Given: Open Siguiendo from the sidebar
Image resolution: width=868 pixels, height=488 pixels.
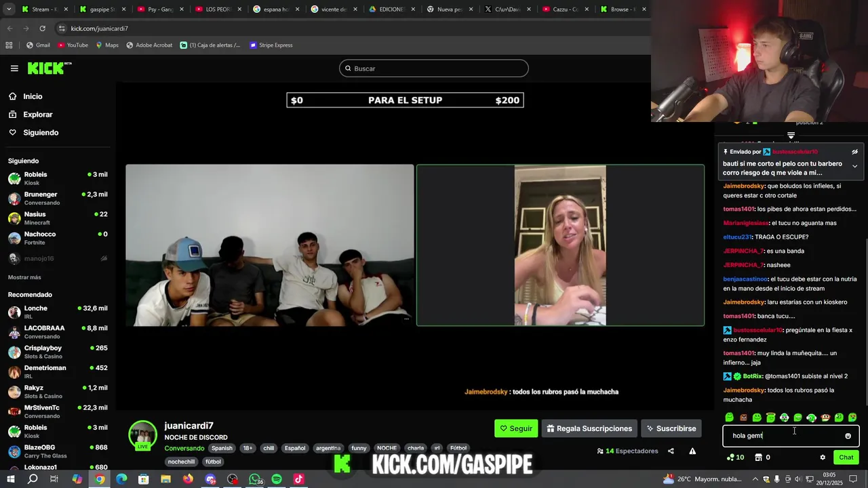Looking at the screenshot, I should [41, 133].
